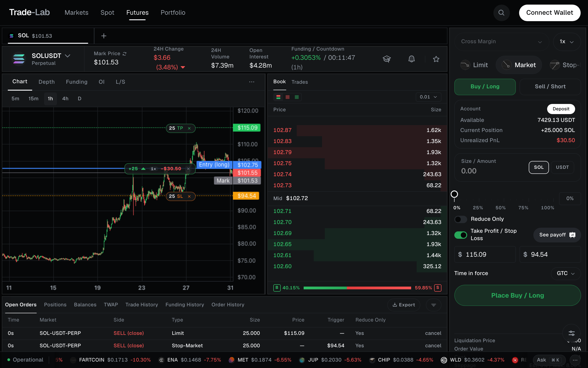The image size is (588, 368).
Task: Close the +25 position marker on chart
Action: (x=188, y=169)
